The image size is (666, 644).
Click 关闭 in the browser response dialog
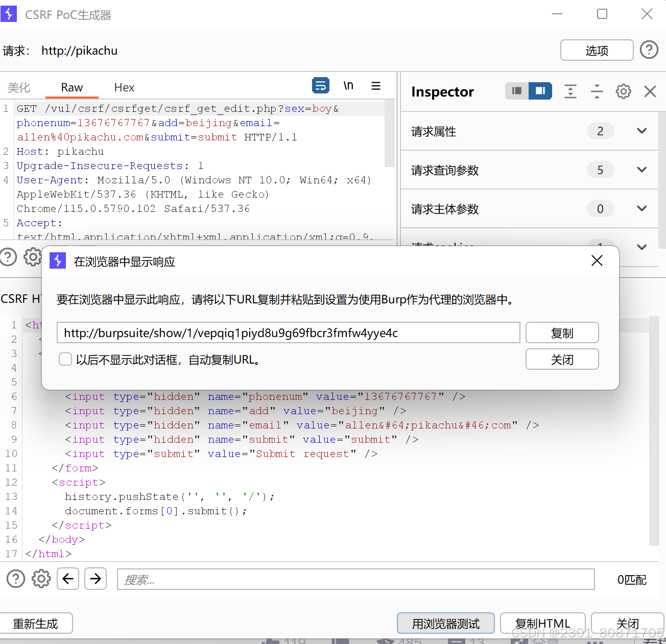pyautogui.click(x=562, y=360)
